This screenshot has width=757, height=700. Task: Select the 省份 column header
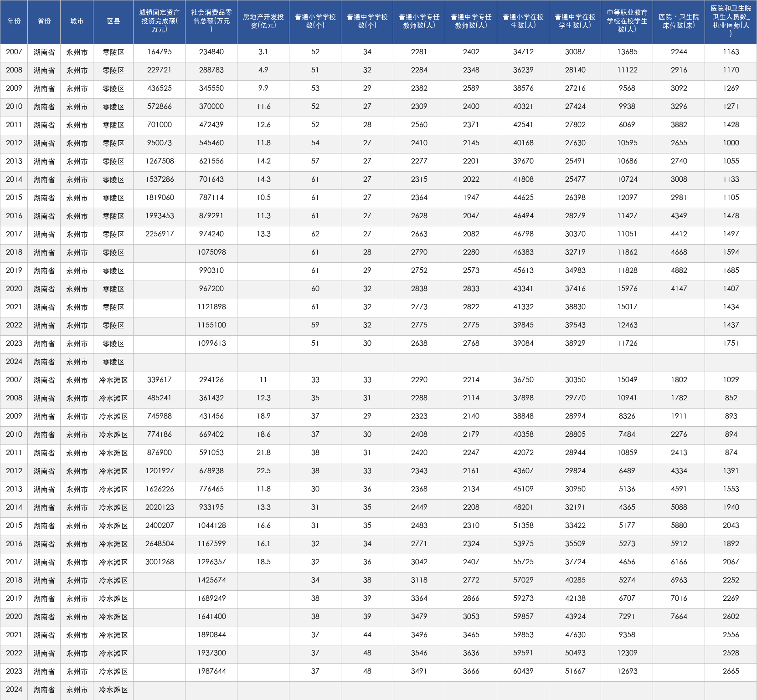(x=44, y=22)
